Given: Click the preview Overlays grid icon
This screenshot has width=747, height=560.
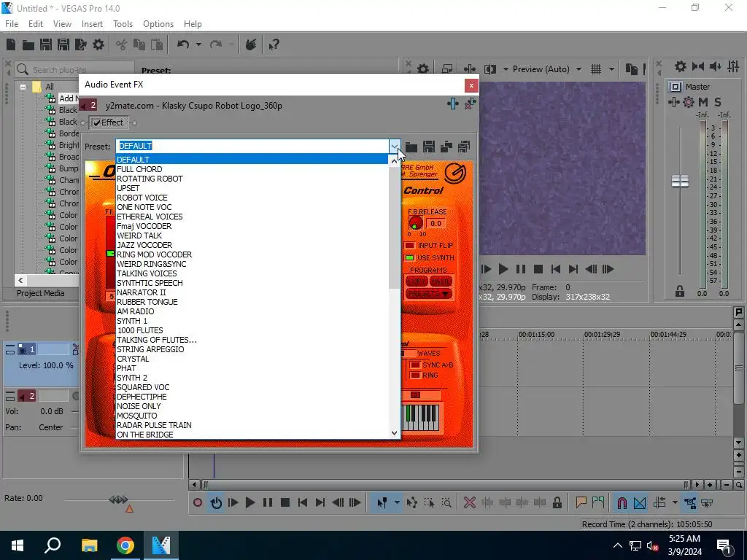Looking at the screenshot, I should click(x=596, y=69).
